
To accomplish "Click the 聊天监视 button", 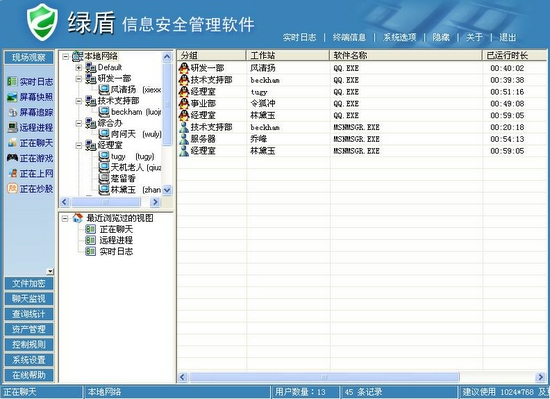I will point(29,299).
